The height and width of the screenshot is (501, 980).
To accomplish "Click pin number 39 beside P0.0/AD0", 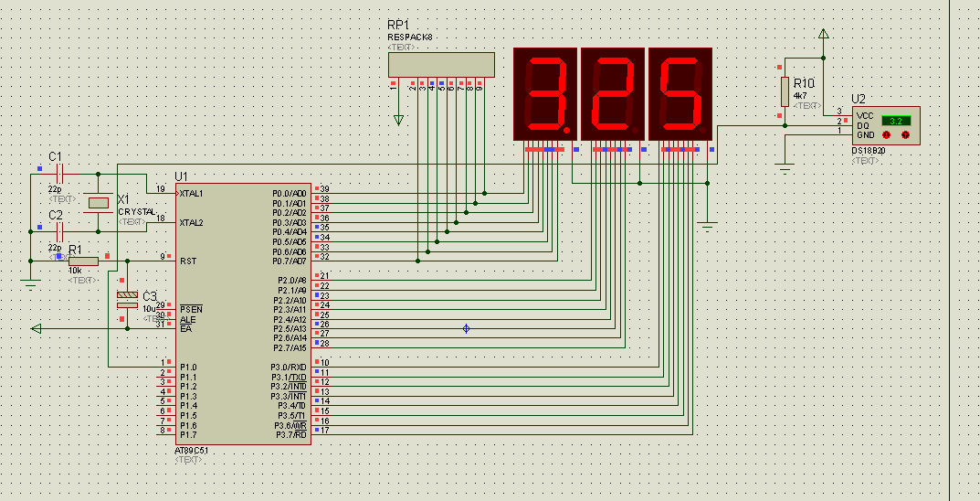I will 324,189.
